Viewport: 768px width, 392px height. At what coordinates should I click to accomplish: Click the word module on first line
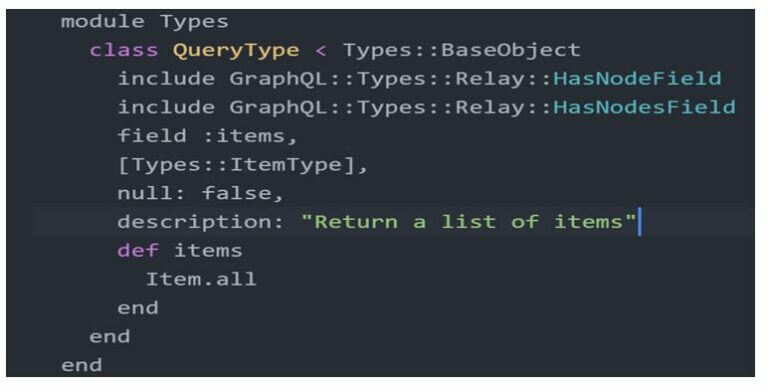(102, 22)
